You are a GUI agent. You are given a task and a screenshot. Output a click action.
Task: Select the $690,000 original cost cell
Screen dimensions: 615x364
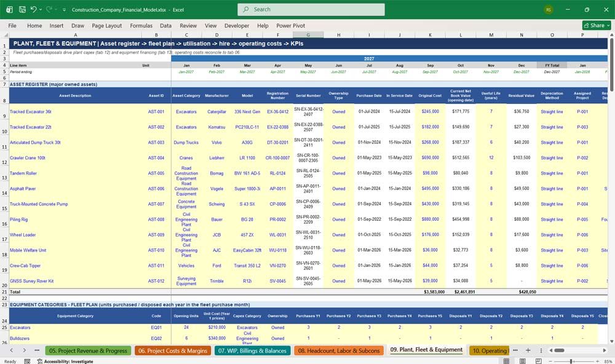(430, 157)
